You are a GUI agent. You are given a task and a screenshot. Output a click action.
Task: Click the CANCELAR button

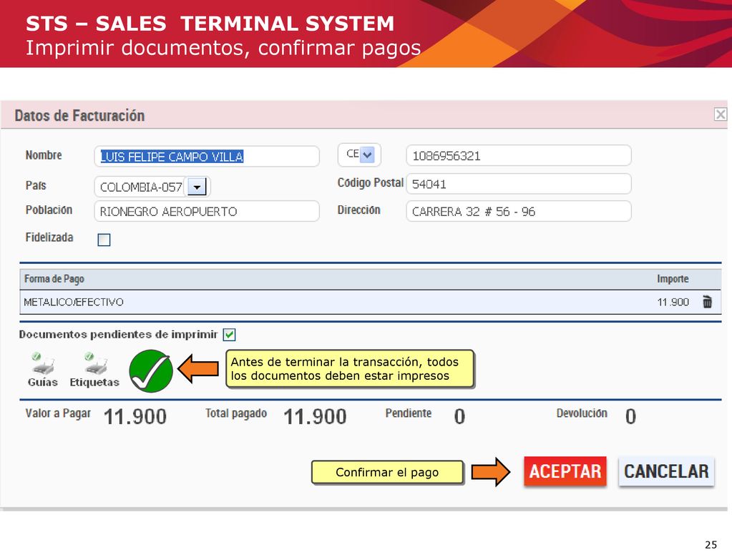click(666, 471)
